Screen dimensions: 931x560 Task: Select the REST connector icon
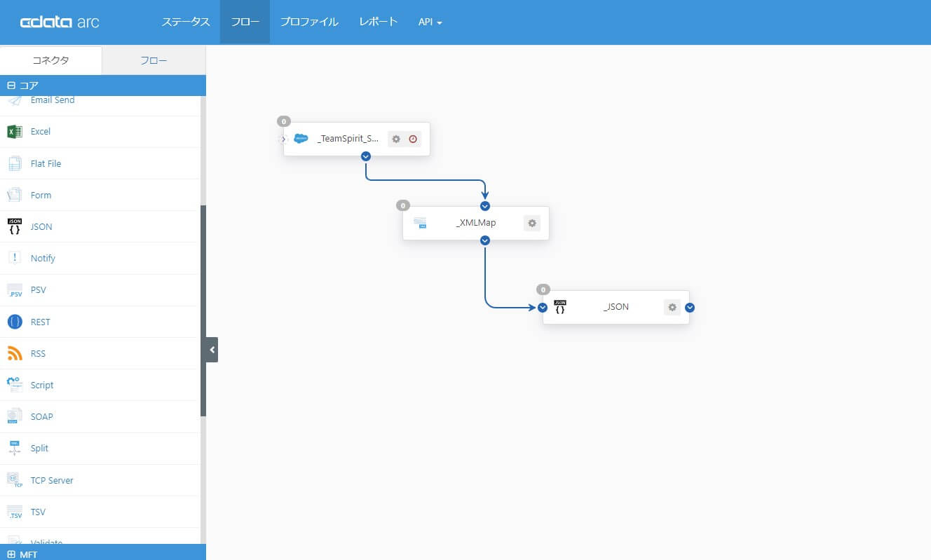pyautogui.click(x=15, y=322)
